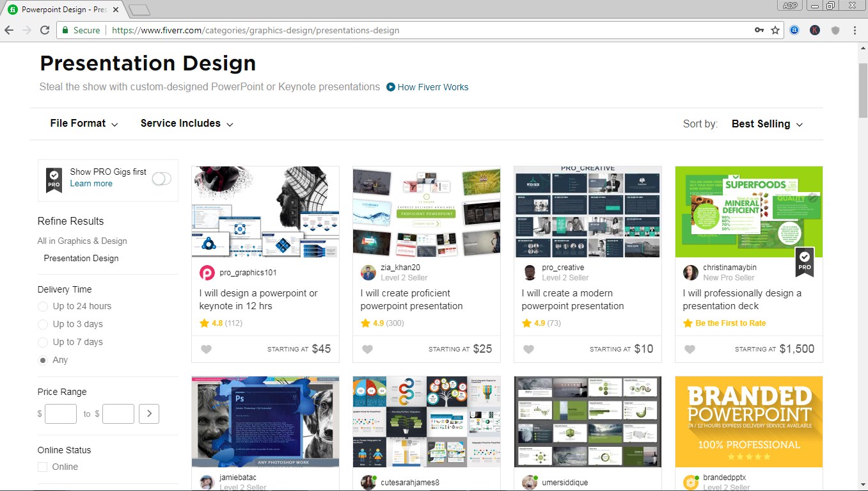Image resolution: width=868 pixels, height=491 pixels.
Task: Switch to the Powerpoint Design browser tab
Action: coord(64,10)
